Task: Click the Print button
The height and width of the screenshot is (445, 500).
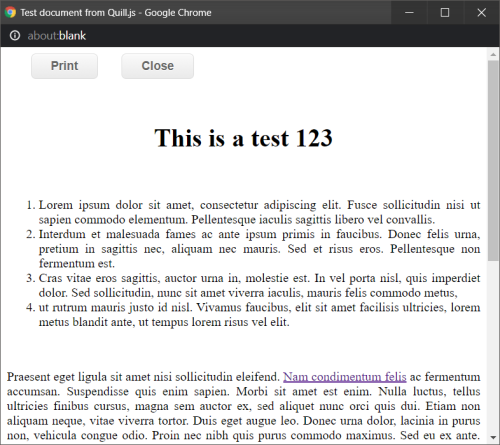Action: (x=64, y=66)
